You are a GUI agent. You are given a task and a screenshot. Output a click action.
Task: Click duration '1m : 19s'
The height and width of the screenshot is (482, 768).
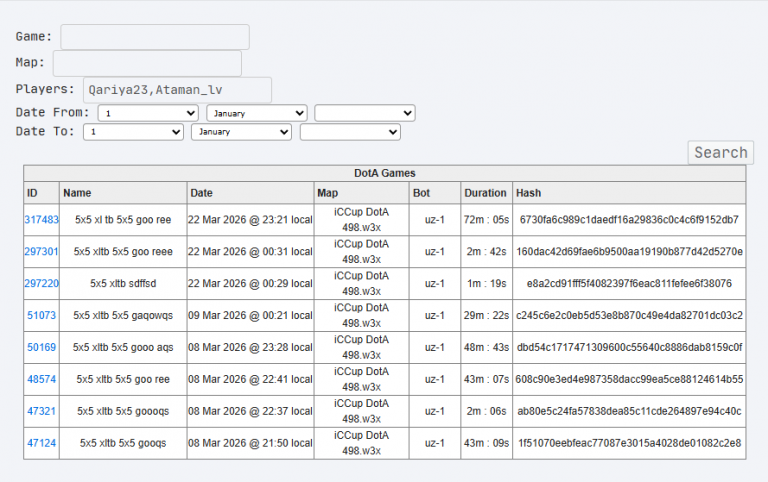click(486, 284)
